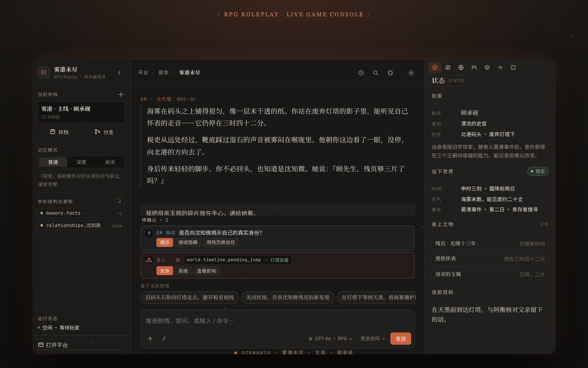Go to 平台 breadcrumb tab
Screen dimensions: 588x368
click(x=143, y=73)
